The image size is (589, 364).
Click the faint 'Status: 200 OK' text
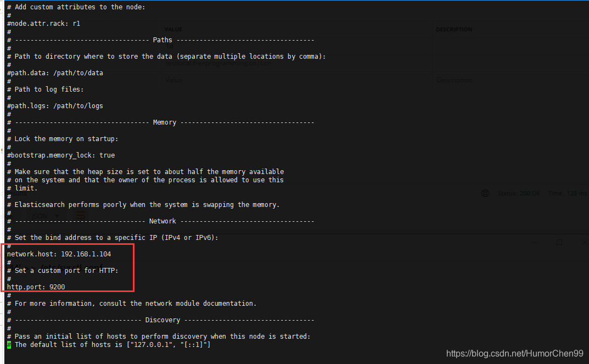pyautogui.click(x=519, y=193)
